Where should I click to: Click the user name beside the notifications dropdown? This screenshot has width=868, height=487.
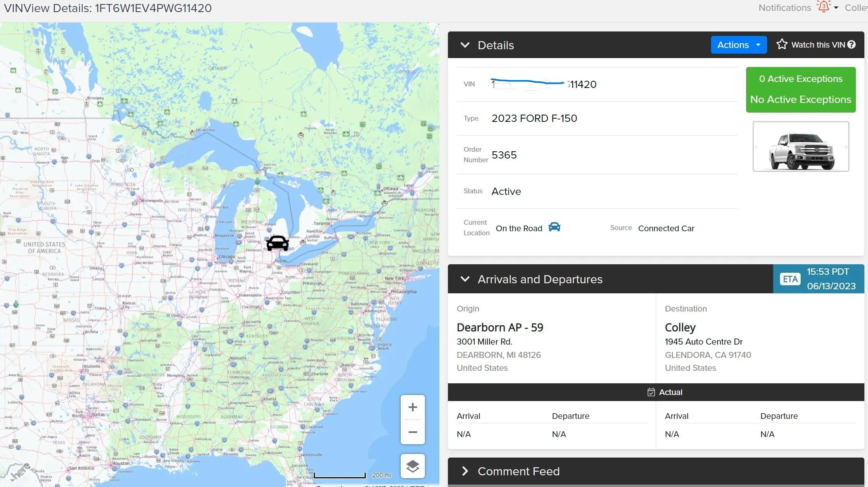coord(856,8)
